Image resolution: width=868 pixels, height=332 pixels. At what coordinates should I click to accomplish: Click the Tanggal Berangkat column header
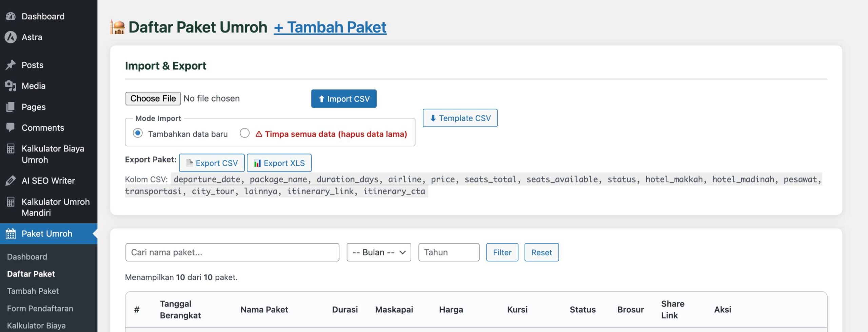point(180,310)
